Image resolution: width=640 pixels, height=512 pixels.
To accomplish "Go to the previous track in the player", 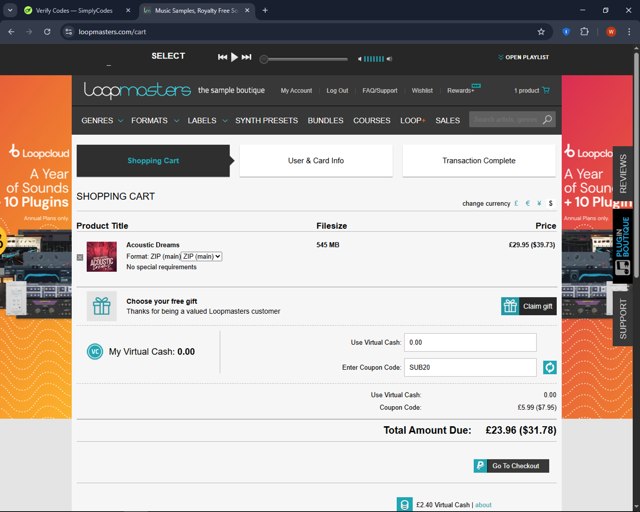I will [222, 57].
